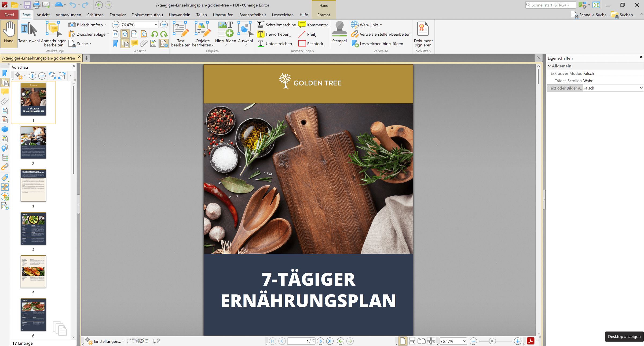This screenshot has height=346, width=644.
Task: Toggle the Kommentare sidebar pane
Action: tap(5, 91)
